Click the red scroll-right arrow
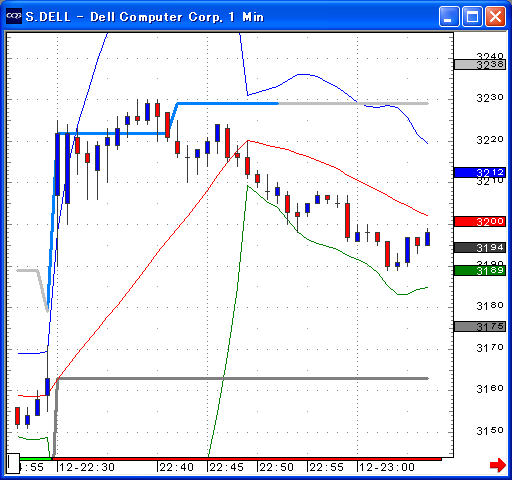 [497, 465]
